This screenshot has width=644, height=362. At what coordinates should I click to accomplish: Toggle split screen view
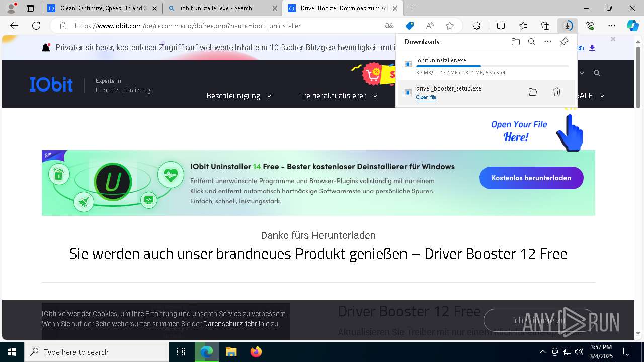[501, 26]
